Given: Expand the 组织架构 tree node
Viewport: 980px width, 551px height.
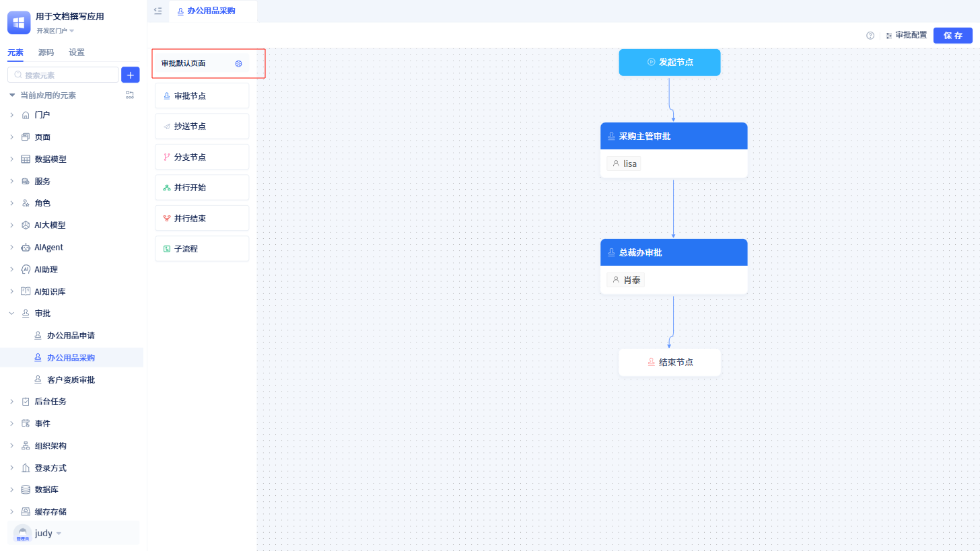Looking at the screenshot, I should pos(11,446).
